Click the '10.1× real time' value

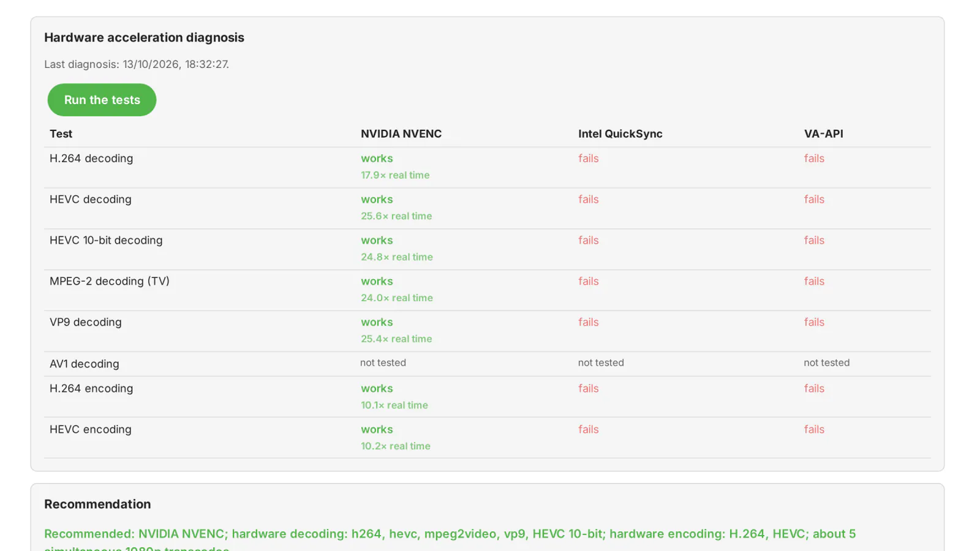point(394,405)
